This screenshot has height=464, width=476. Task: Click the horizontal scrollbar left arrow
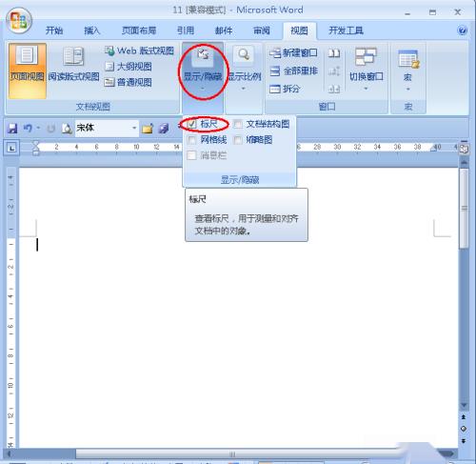tap(9, 454)
